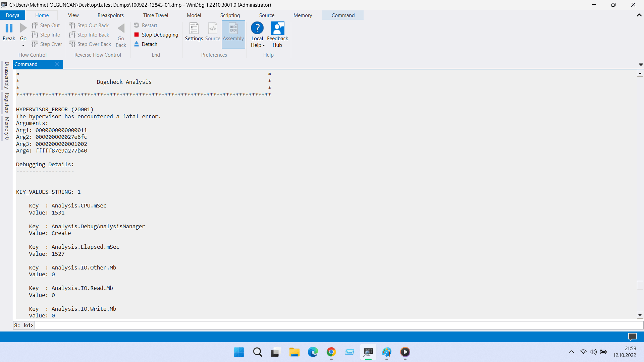Open the Dosya file menu
This screenshot has height=362, width=644.
click(x=12, y=15)
